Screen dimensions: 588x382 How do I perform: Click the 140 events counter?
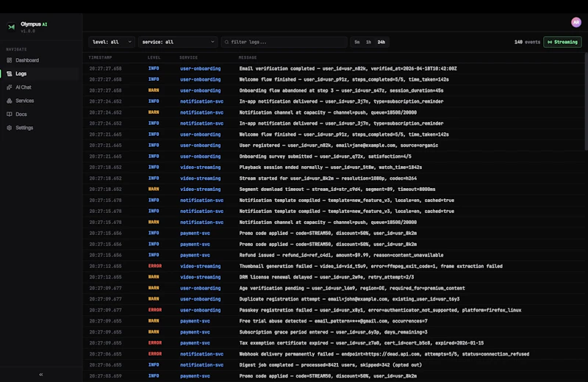(527, 42)
